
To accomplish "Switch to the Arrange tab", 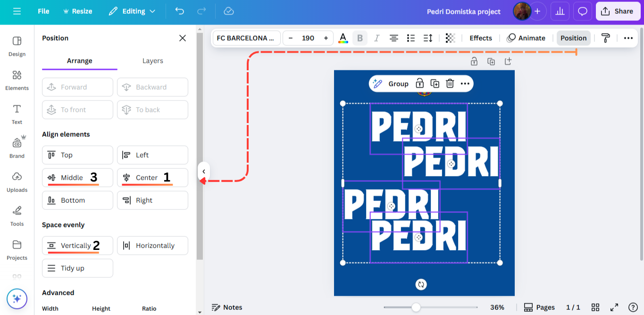I will pos(80,61).
